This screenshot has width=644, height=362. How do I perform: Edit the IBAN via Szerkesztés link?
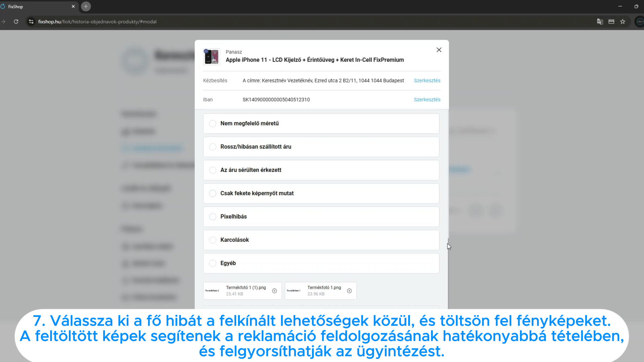pos(427,100)
